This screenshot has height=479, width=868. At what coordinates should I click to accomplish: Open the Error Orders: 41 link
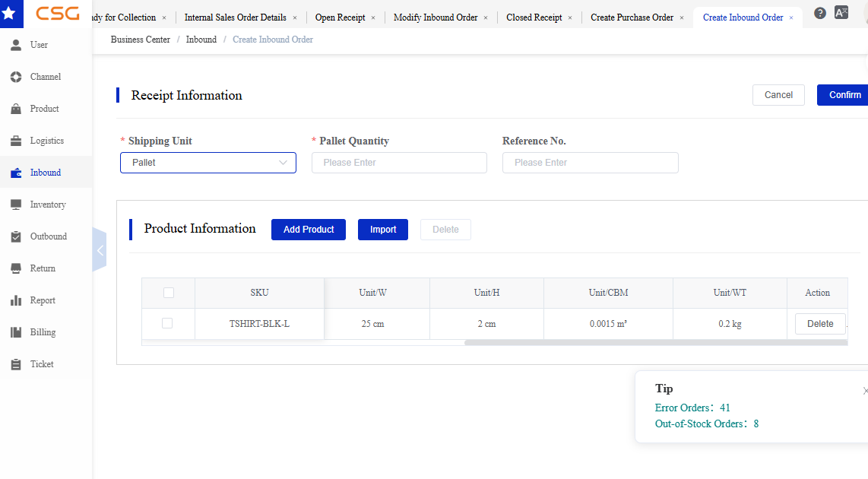pos(692,408)
